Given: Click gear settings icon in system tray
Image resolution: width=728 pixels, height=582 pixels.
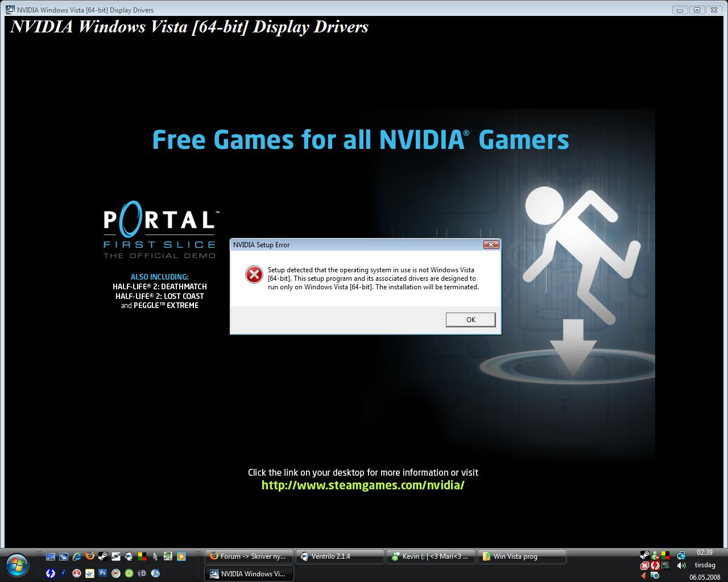Looking at the screenshot, I should tap(655, 575).
